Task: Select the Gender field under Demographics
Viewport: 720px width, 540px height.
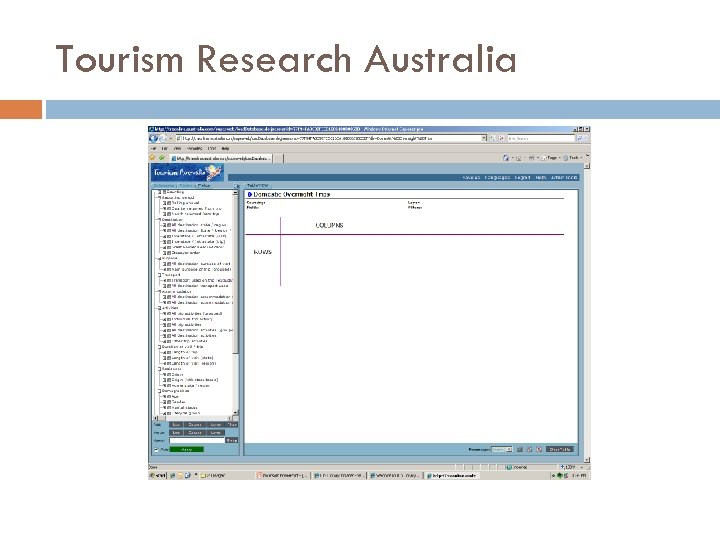Action: coord(178,402)
